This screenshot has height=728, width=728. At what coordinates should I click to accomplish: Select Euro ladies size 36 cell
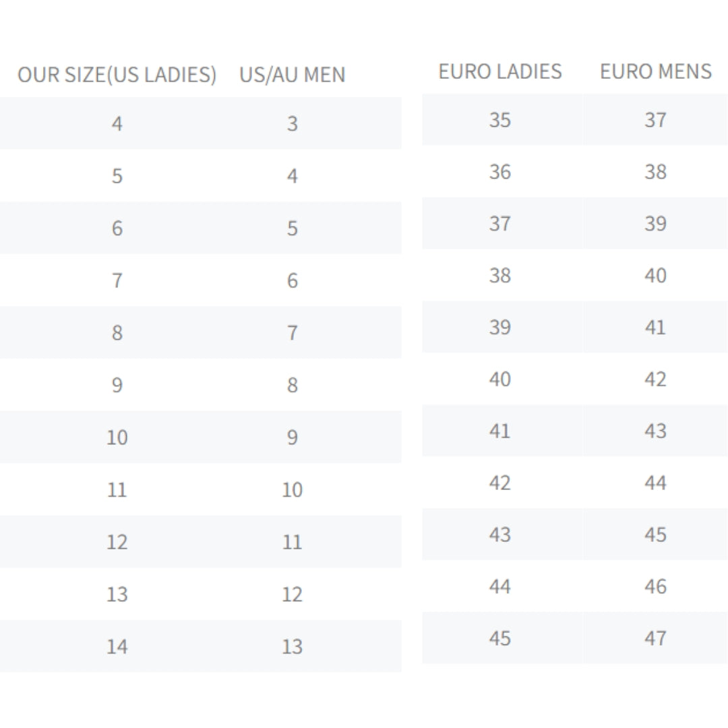point(500,172)
